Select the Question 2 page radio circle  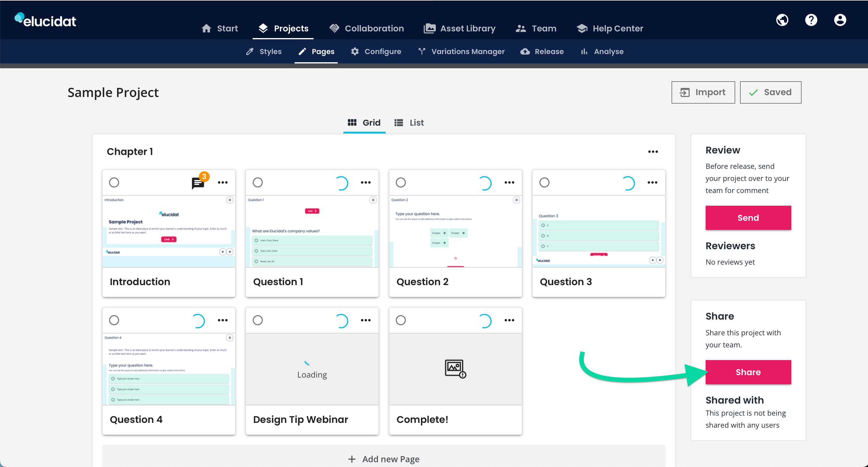(400, 183)
